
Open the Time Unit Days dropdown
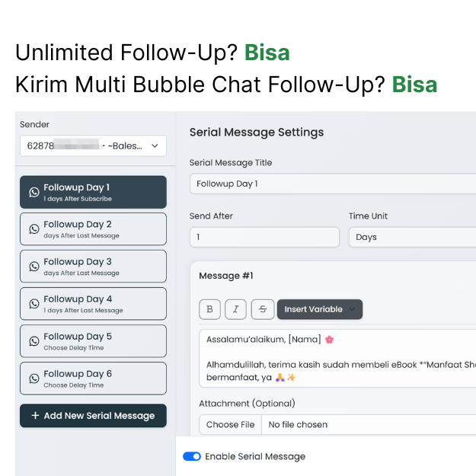[411, 237]
